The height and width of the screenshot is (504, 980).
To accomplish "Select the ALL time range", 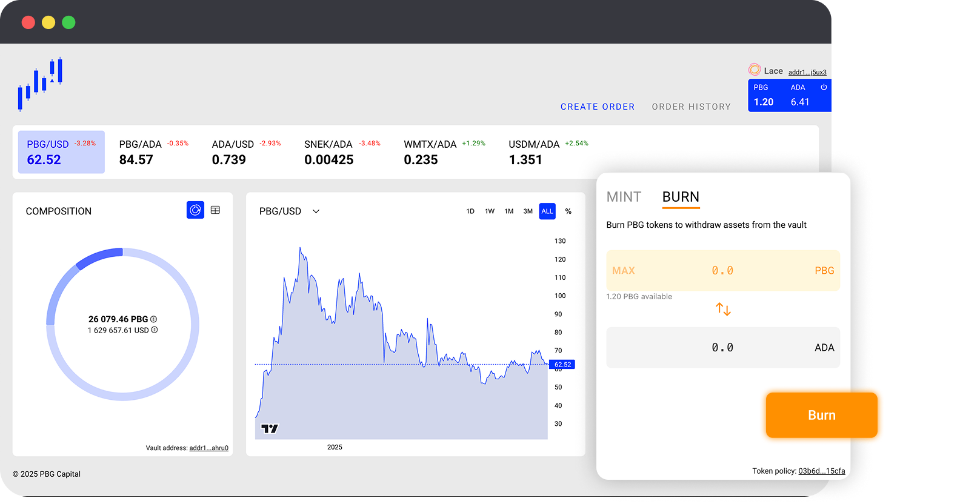I will [547, 211].
